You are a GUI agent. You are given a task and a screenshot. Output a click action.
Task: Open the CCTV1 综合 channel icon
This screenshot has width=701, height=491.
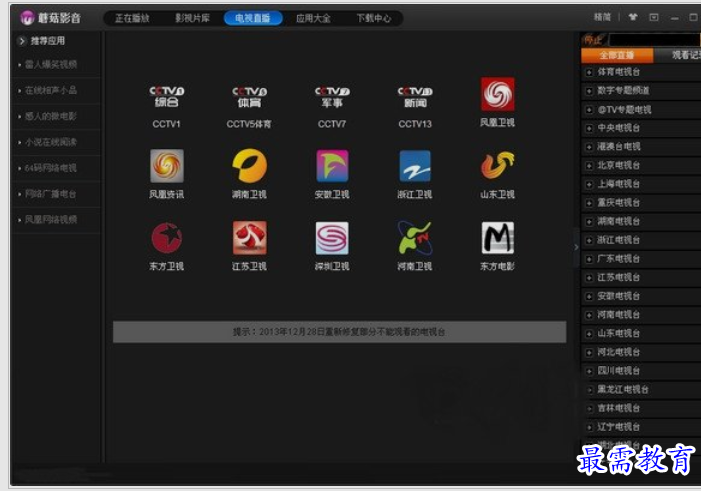tap(167, 96)
